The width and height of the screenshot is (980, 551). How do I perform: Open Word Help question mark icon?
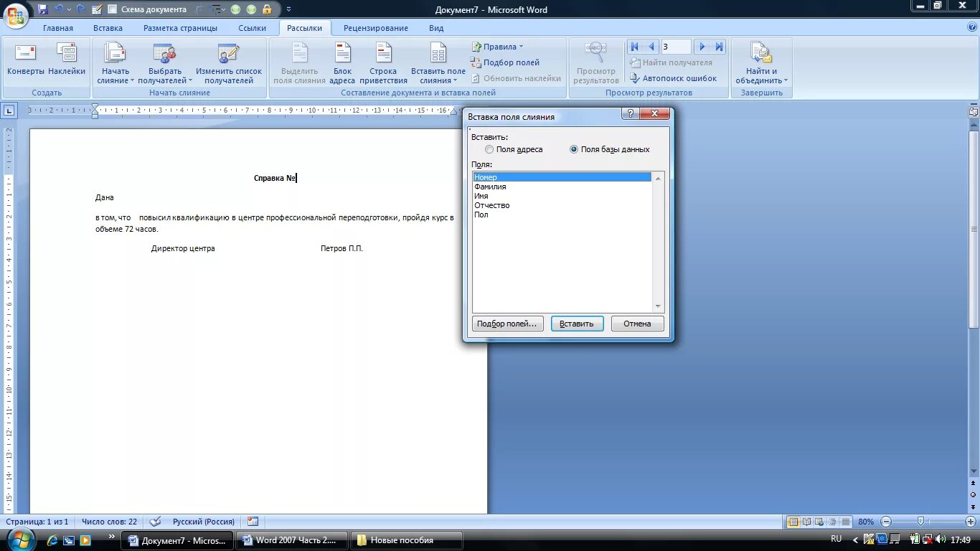(x=972, y=27)
